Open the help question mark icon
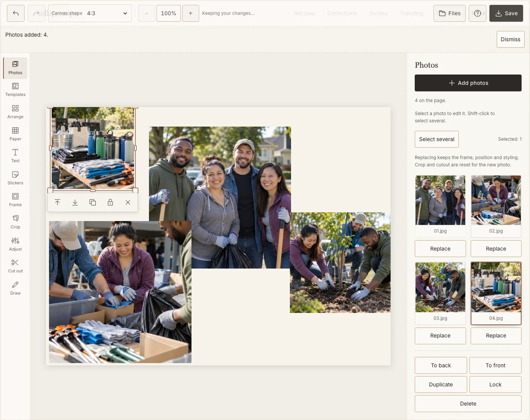This screenshot has height=420, width=530. pos(477,13)
